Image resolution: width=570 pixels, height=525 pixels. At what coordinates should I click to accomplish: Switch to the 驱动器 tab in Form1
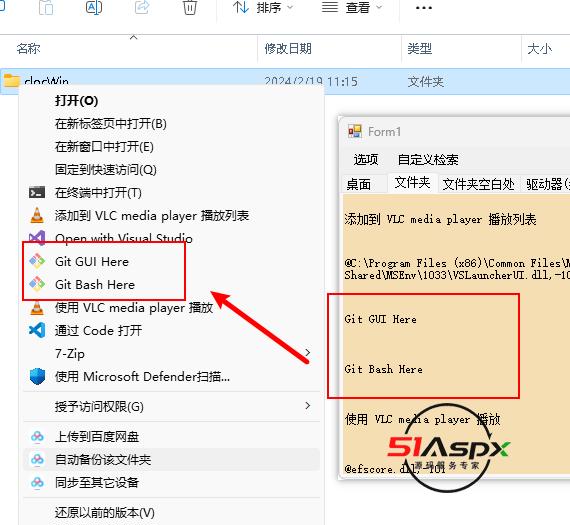click(x=545, y=184)
